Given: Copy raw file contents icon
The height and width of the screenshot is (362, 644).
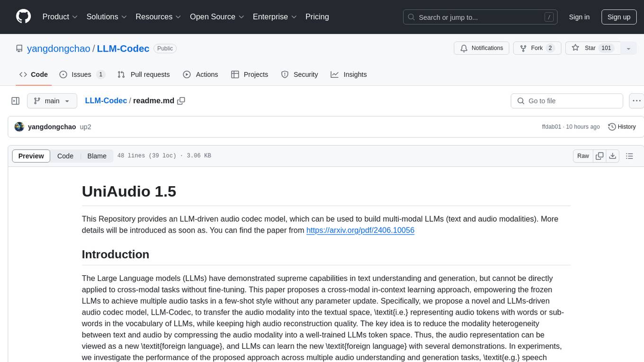Looking at the screenshot, I should click(599, 156).
